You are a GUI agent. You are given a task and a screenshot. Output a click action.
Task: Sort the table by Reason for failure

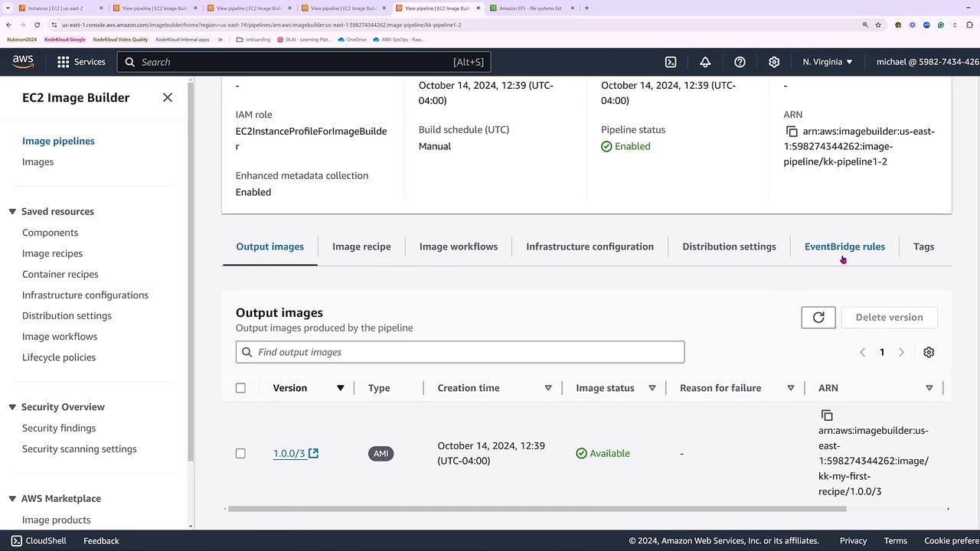coord(791,388)
